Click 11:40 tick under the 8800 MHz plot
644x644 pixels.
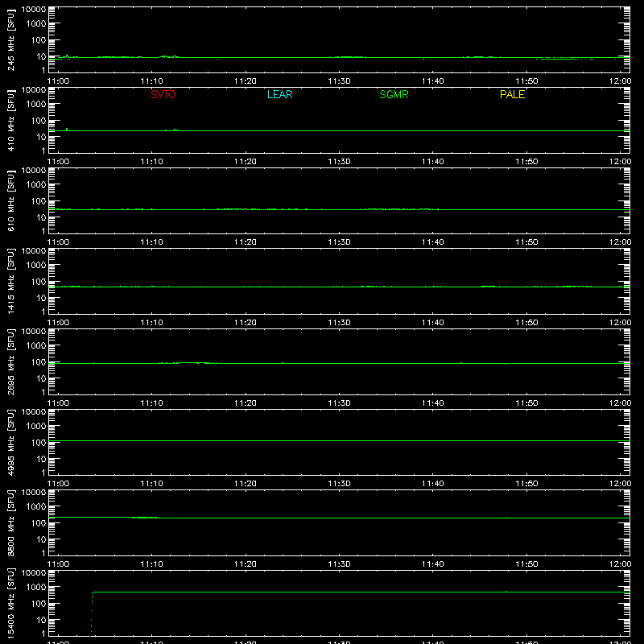pyautogui.click(x=433, y=564)
